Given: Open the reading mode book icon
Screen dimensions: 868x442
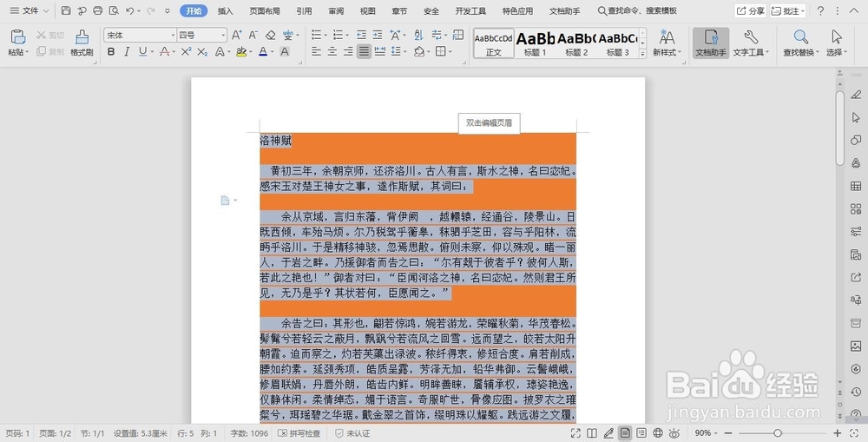Looking at the screenshot, I should (x=592, y=433).
